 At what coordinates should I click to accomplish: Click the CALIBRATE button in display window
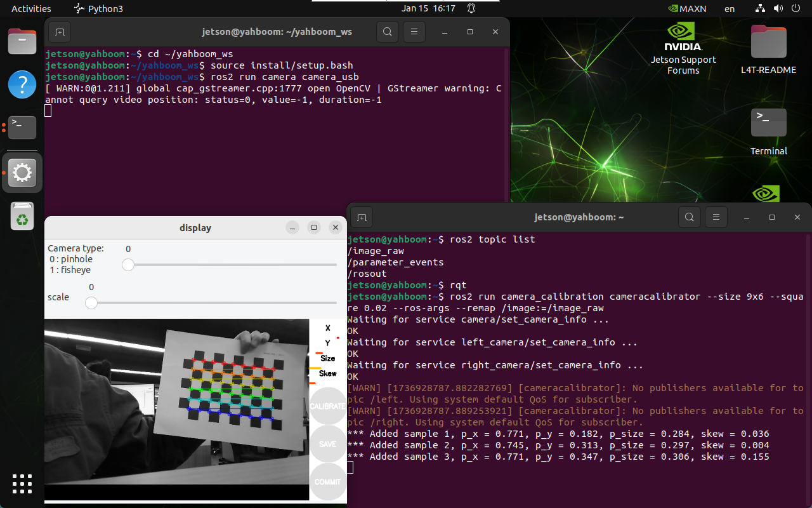point(328,406)
